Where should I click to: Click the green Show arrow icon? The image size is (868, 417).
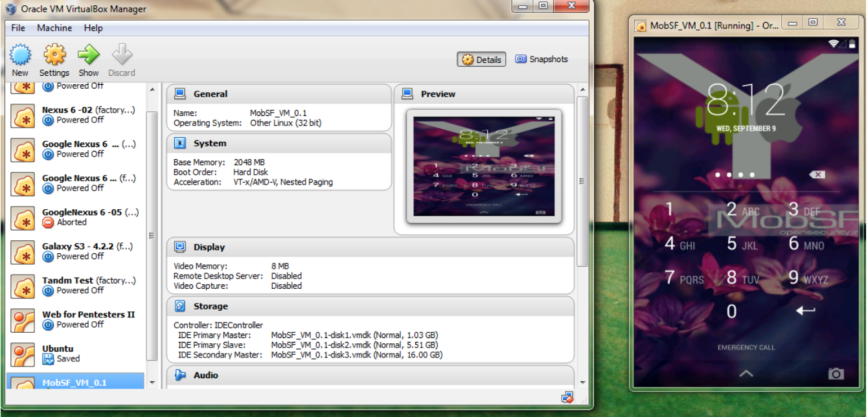tap(89, 55)
